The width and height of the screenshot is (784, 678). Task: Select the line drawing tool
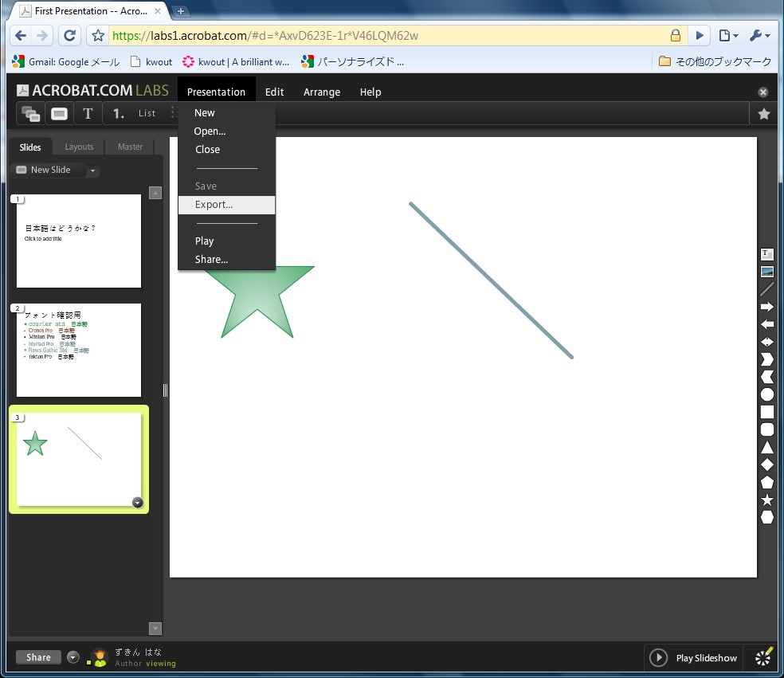click(766, 289)
